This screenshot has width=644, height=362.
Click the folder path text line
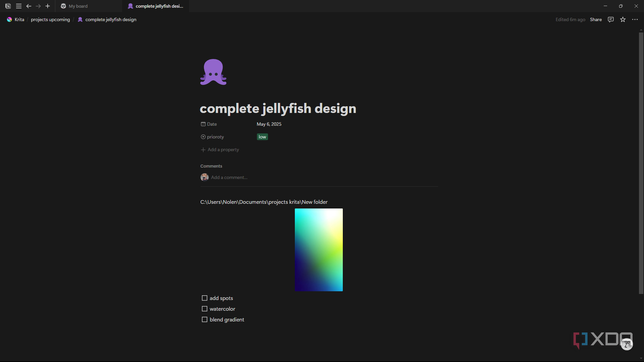pyautogui.click(x=264, y=202)
